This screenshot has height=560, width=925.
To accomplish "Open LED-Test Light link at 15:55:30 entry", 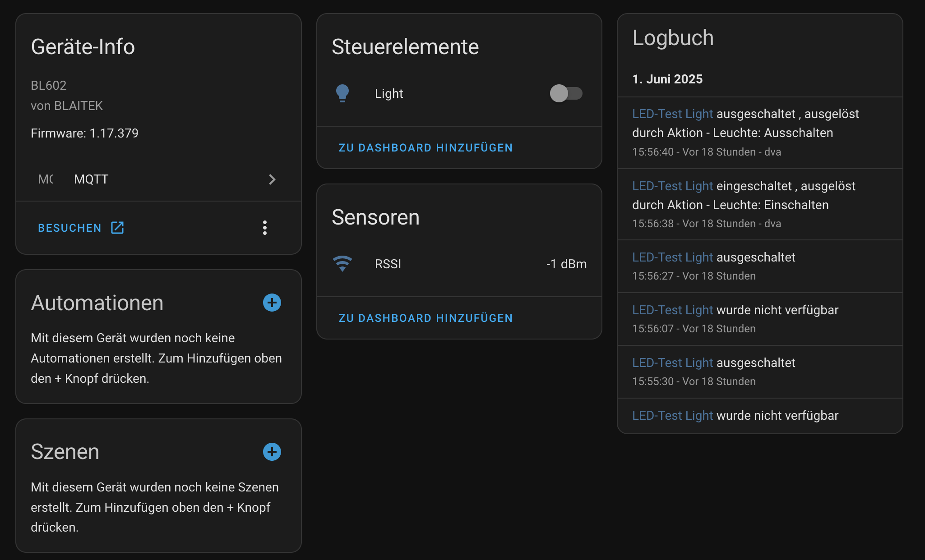I will [x=672, y=363].
